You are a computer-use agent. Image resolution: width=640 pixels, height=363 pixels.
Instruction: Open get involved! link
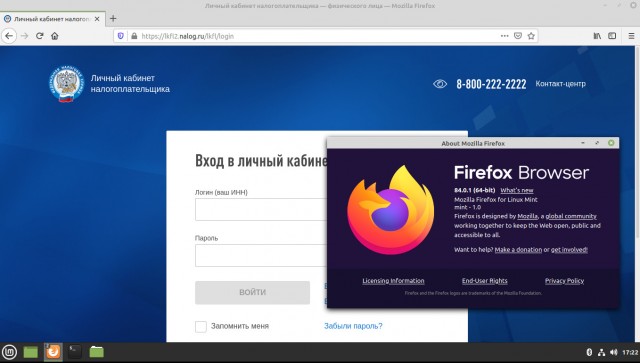[x=569, y=249]
